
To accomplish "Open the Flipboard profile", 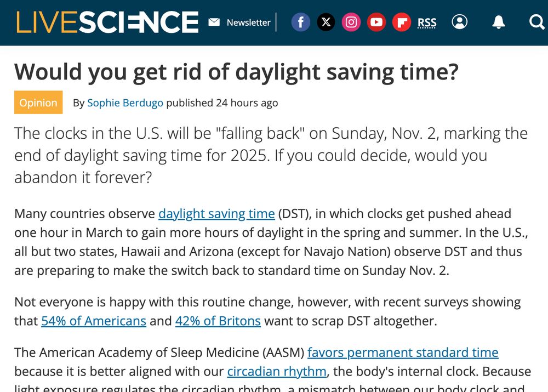I will point(402,22).
